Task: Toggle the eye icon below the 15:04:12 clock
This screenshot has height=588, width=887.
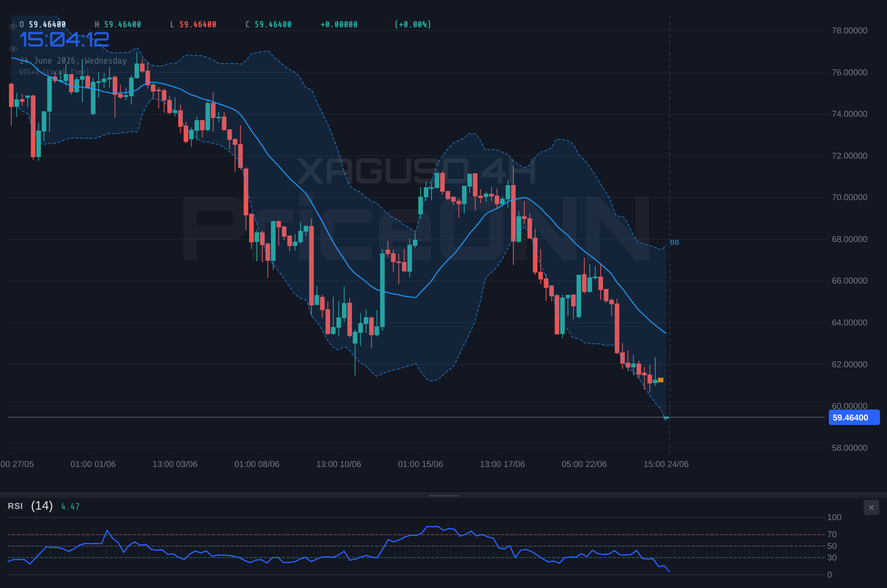Action: tap(13, 49)
